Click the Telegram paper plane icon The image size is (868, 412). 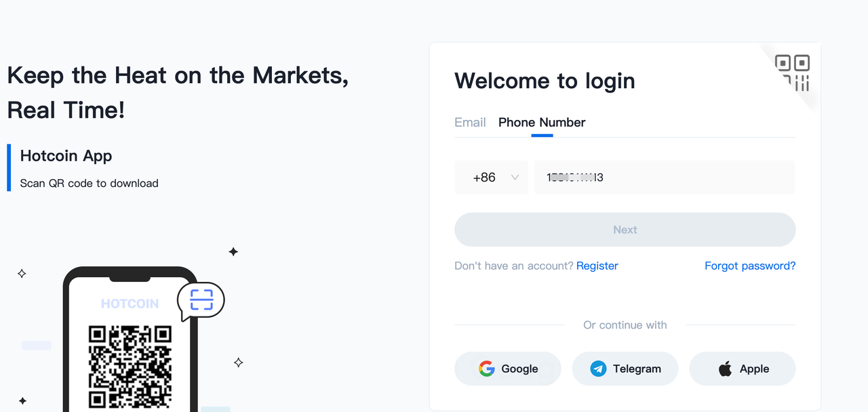click(x=598, y=369)
